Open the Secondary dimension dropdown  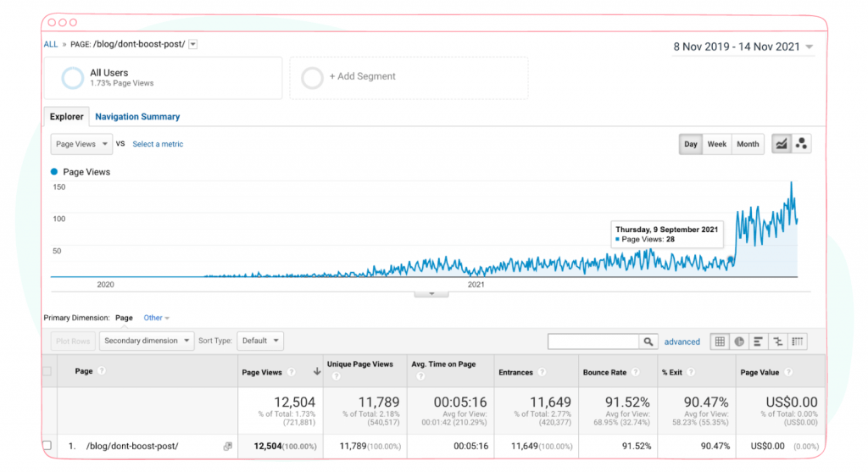pos(146,341)
